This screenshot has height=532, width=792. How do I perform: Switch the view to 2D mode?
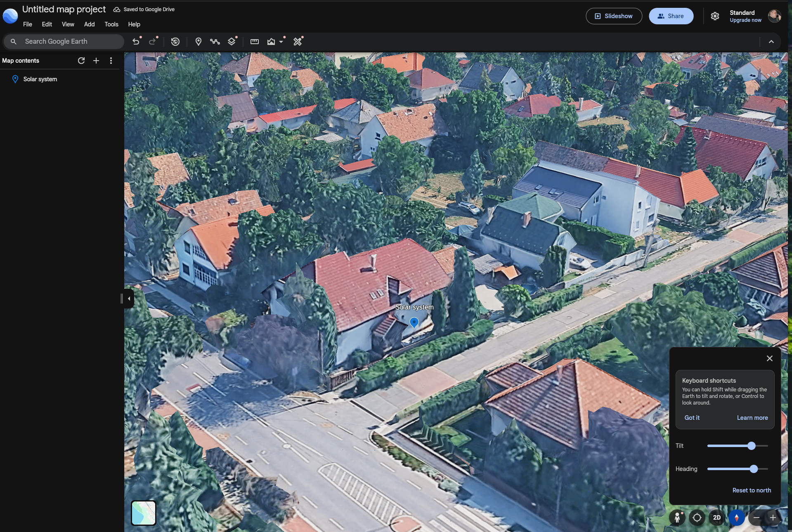717,517
